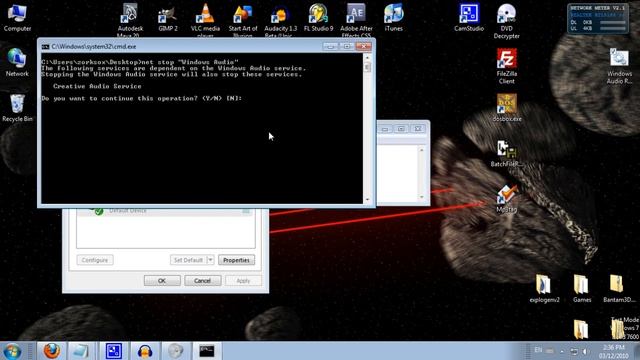Open Start Art of Illusion shortcut

click(x=243, y=20)
